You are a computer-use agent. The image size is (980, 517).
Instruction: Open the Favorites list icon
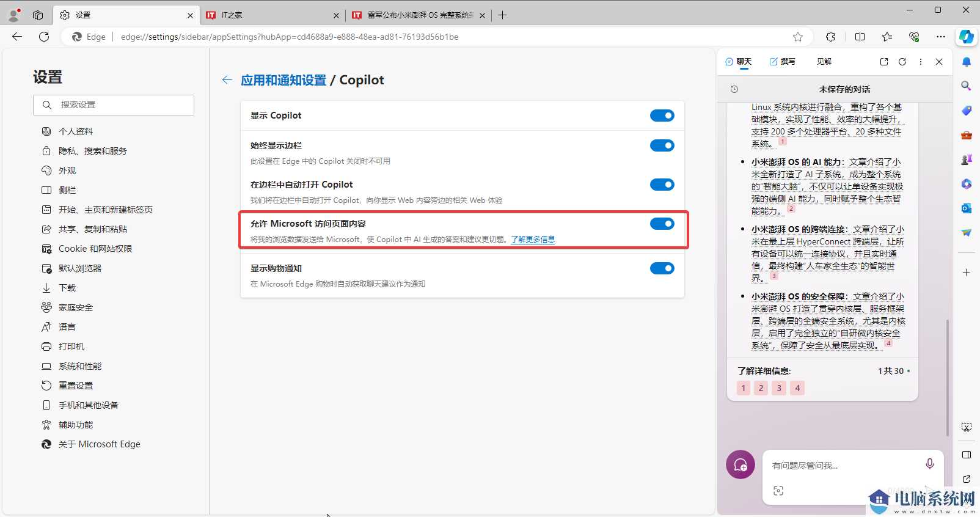point(887,37)
